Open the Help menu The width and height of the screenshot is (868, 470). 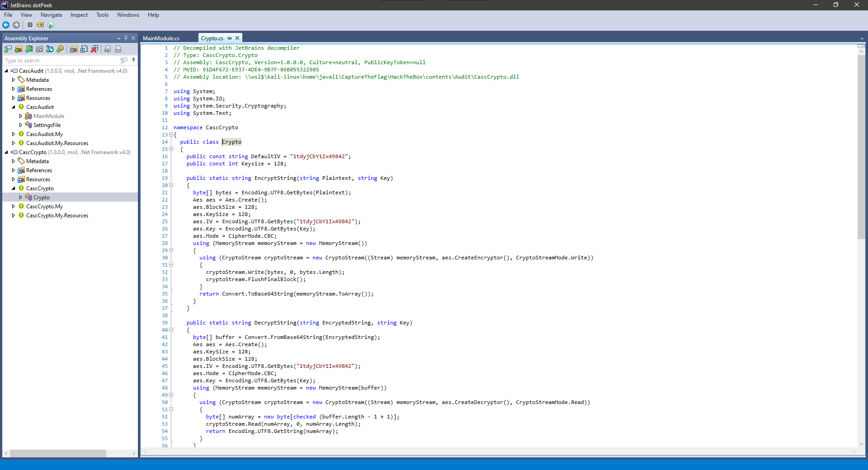click(153, 15)
